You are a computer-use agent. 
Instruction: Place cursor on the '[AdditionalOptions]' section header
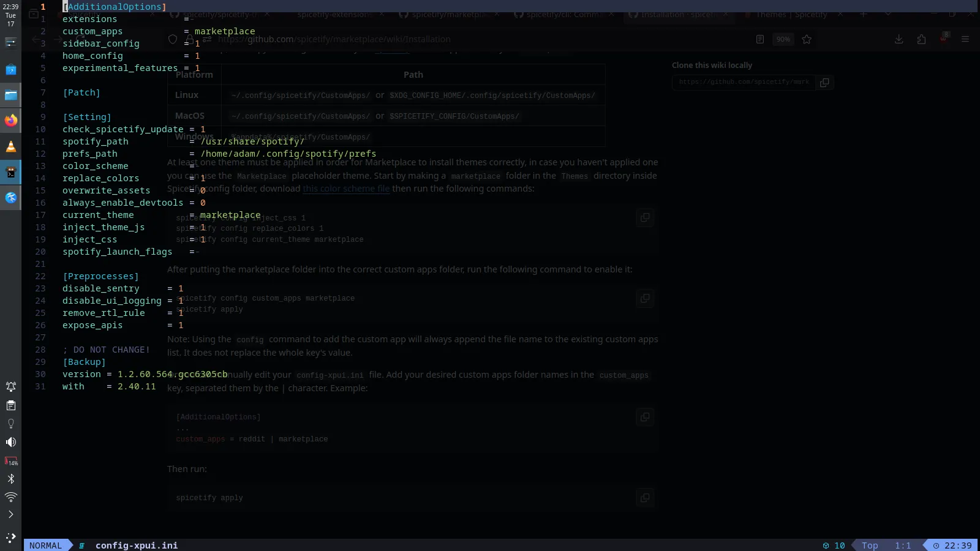coord(115,7)
